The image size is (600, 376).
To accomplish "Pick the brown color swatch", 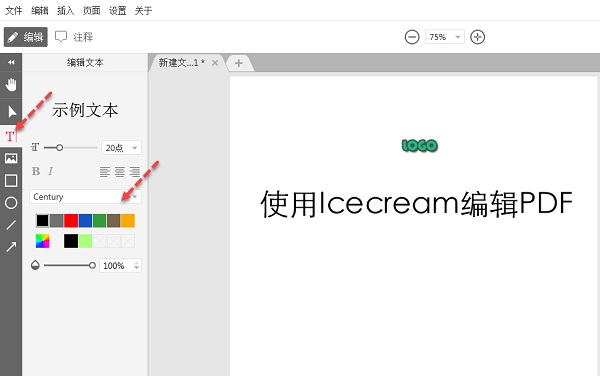I will click(114, 221).
